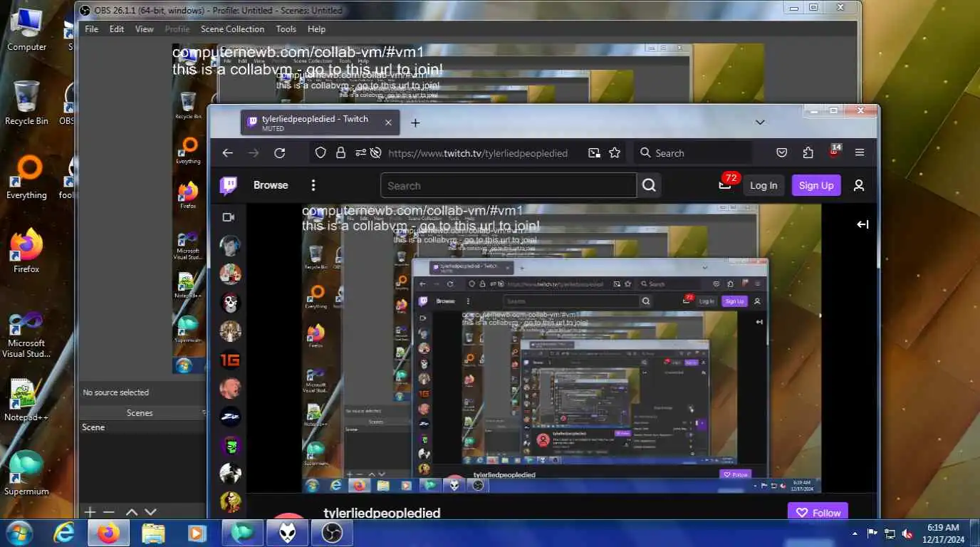Expand the chat panel with the arrow icon

(862, 224)
